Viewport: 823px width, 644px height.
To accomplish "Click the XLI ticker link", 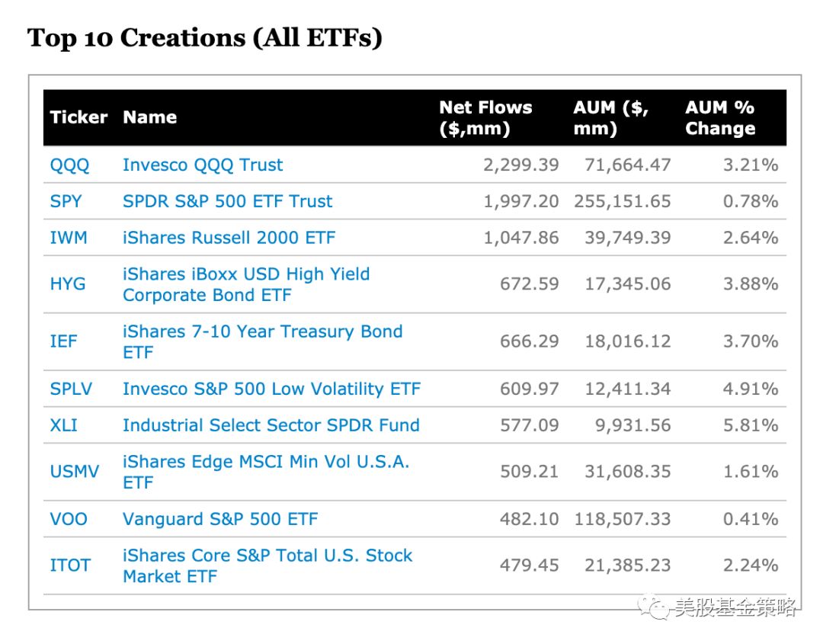I will point(63,425).
